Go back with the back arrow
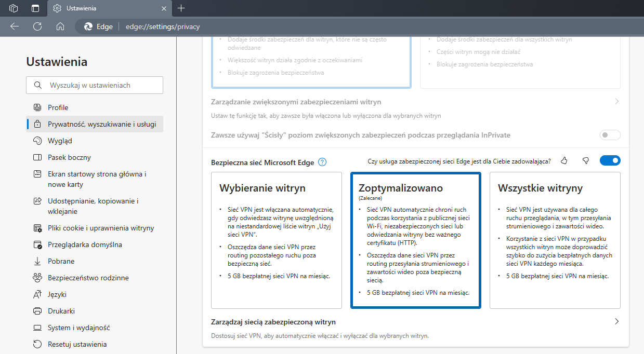This screenshot has height=354, width=644. pyautogui.click(x=15, y=26)
